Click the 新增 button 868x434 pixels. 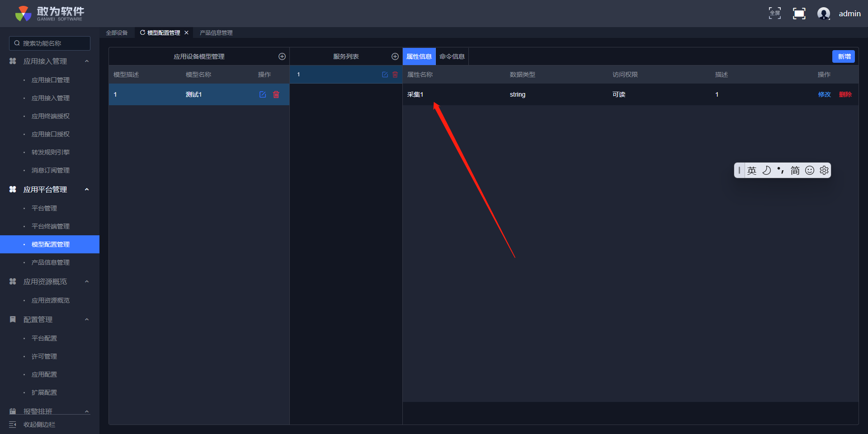(844, 56)
